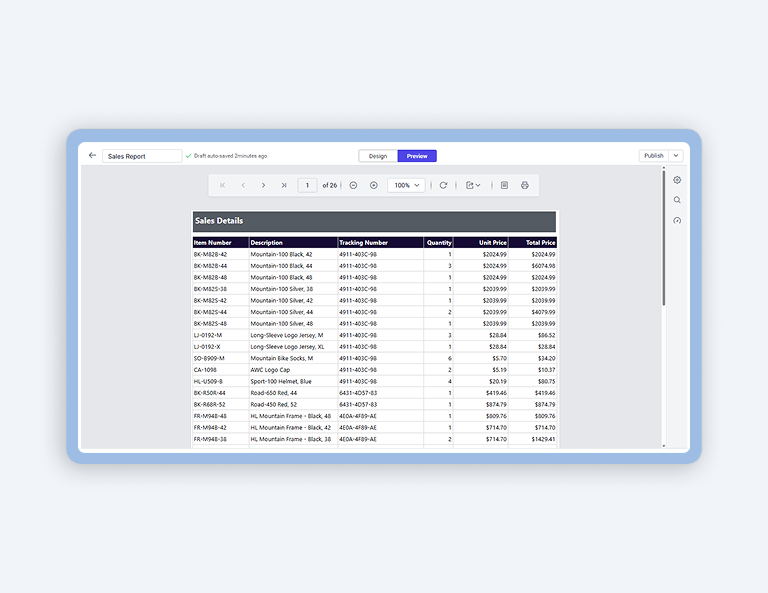Click the Quantity column header
This screenshot has width=768, height=593.
point(439,242)
